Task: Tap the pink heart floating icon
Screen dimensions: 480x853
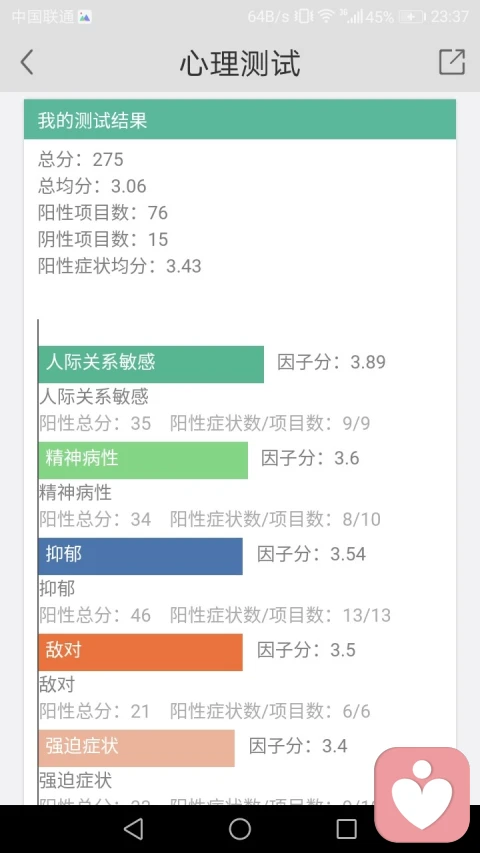Action: [422, 794]
